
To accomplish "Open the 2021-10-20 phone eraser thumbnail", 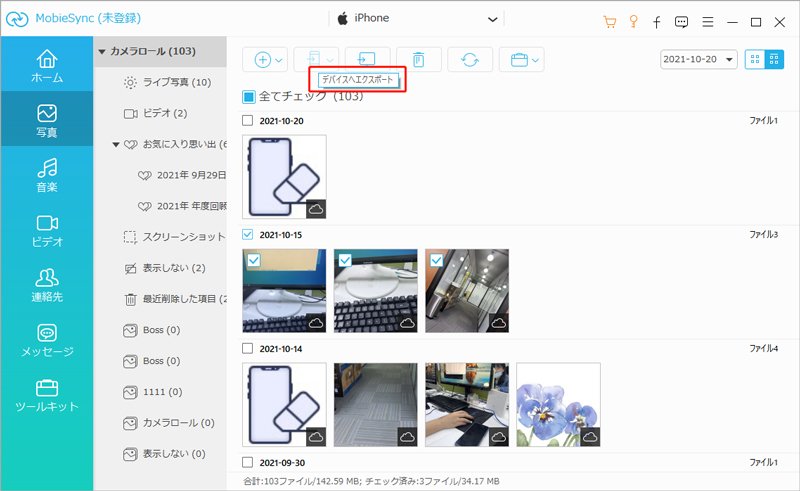I will coord(284,177).
